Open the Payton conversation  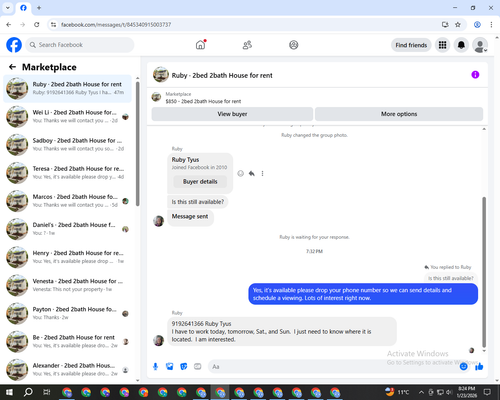[x=67, y=313]
